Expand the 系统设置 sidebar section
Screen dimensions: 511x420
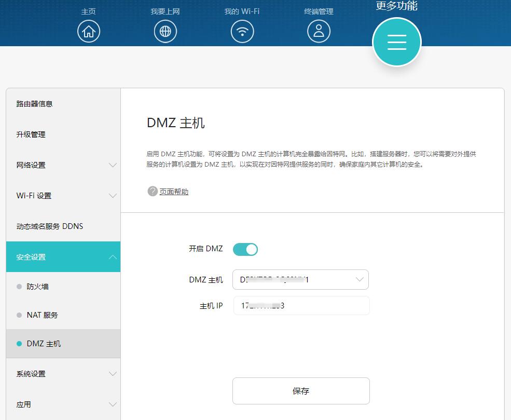[x=63, y=374]
